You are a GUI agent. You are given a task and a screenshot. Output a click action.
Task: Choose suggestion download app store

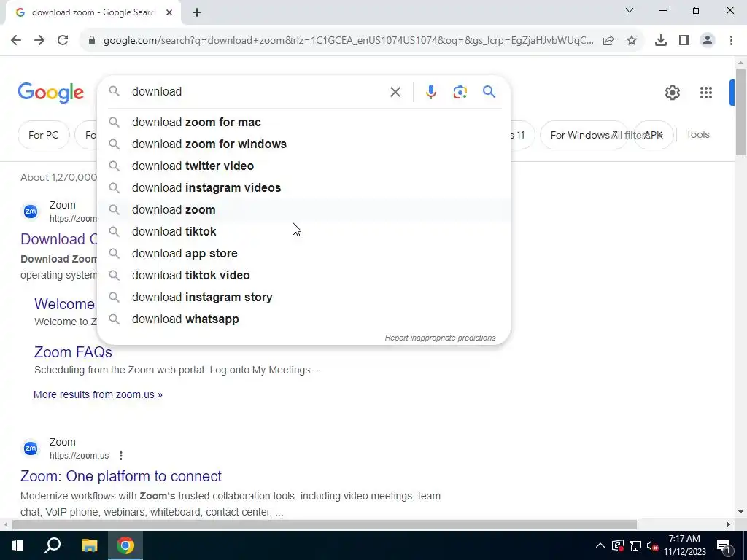(303, 254)
